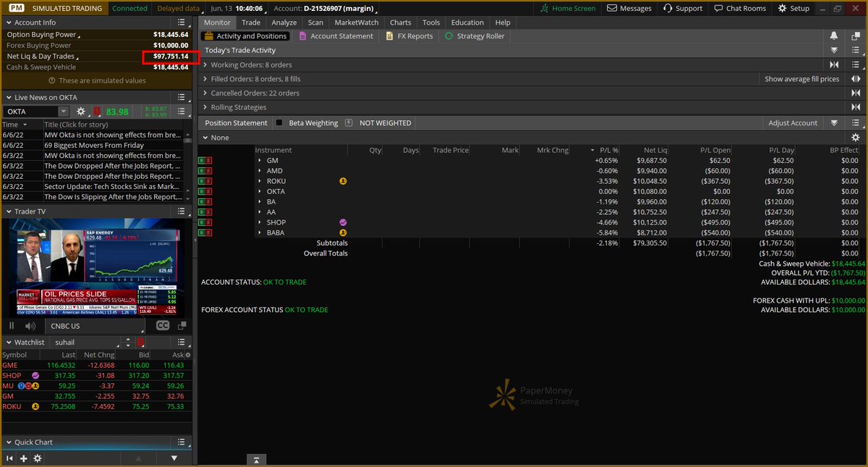868x467 pixels.
Task: Expand the Working Orders section
Action: pyautogui.click(x=205, y=65)
